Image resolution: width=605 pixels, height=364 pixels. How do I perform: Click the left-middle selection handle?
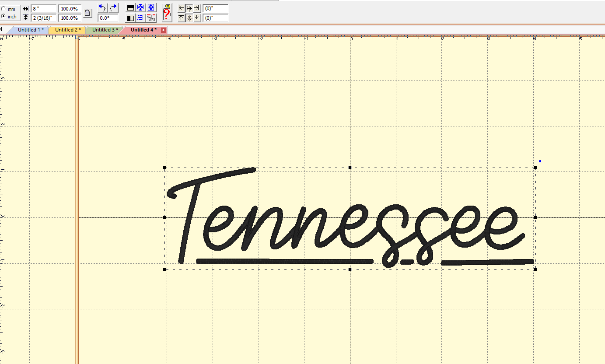pos(164,217)
